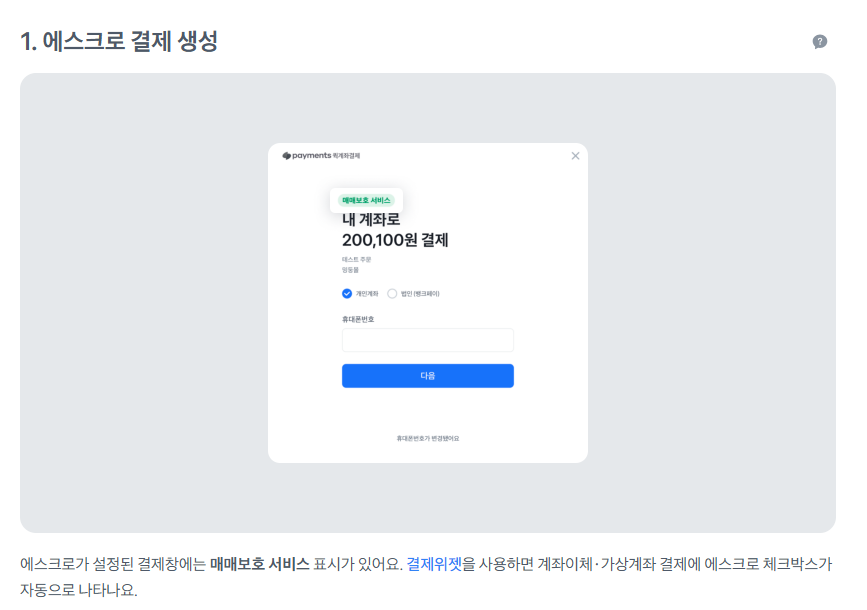This screenshot has height=610, width=867.
Task: Click the heading 1. 에스크로 결제 생성
Action: point(119,42)
